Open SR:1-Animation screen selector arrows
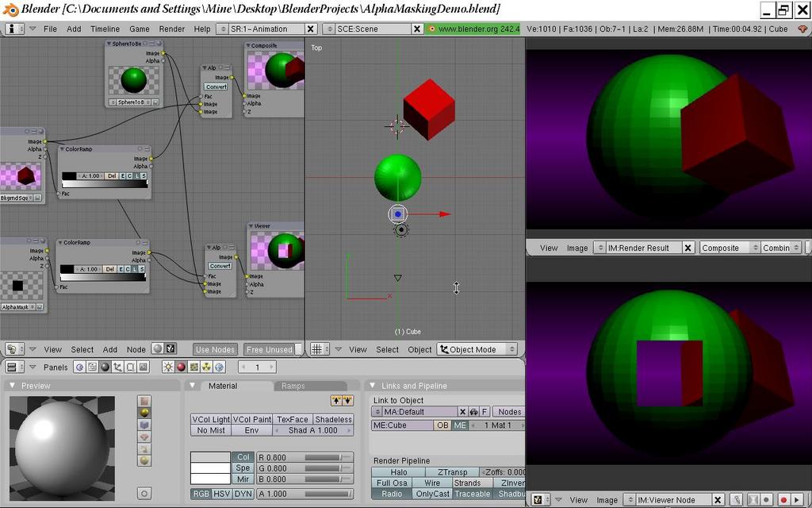The width and height of the screenshot is (812, 508). point(223,29)
